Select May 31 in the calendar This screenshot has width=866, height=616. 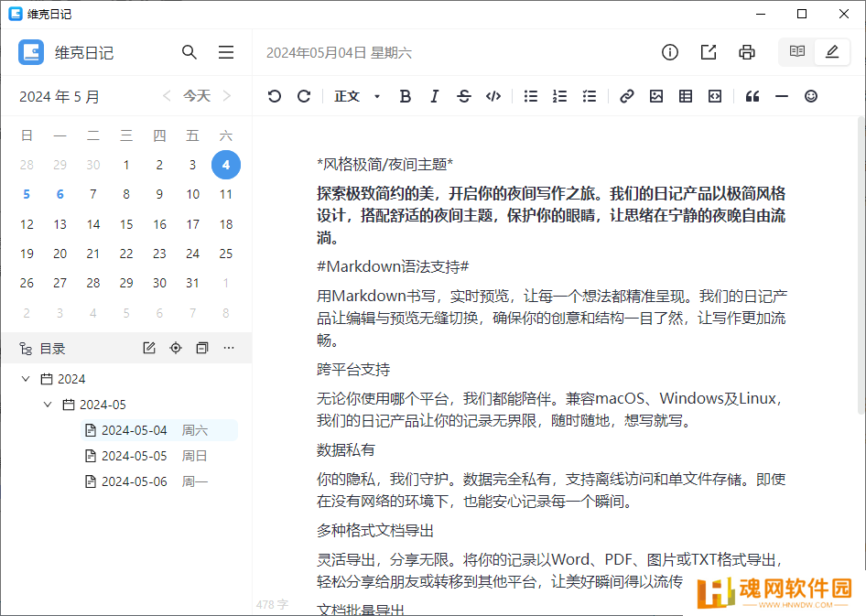(192, 283)
